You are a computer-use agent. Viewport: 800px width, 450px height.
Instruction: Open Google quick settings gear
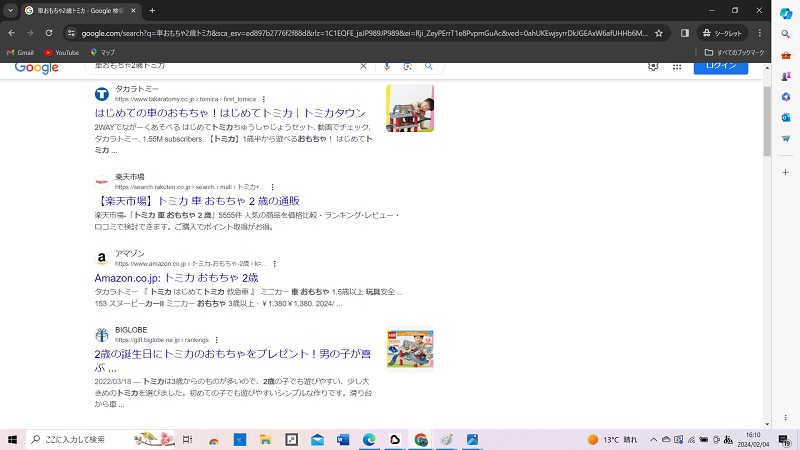pos(653,67)
